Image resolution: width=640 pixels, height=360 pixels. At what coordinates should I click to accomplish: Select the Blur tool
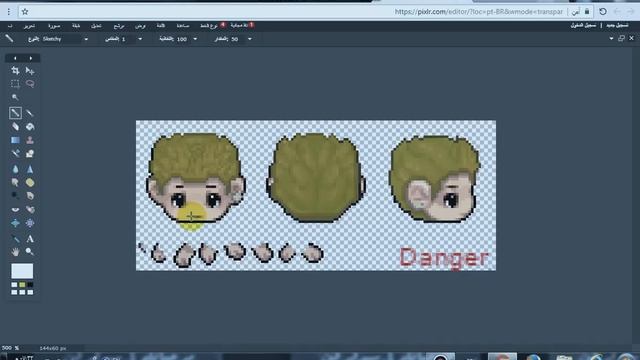[x=15, y=169]
